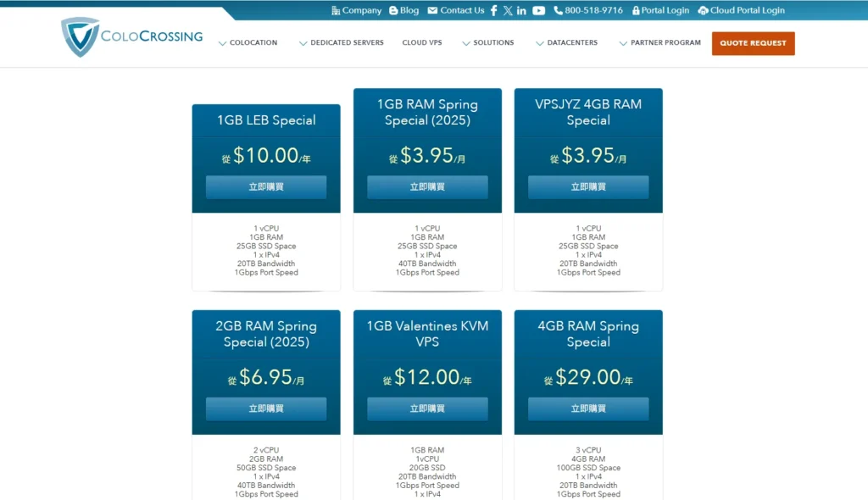Image resolution: width=868 pixels, height=500 pixels.
Task: Click the 2GB RAM Spring Special (2025) title
Action: 266,334
